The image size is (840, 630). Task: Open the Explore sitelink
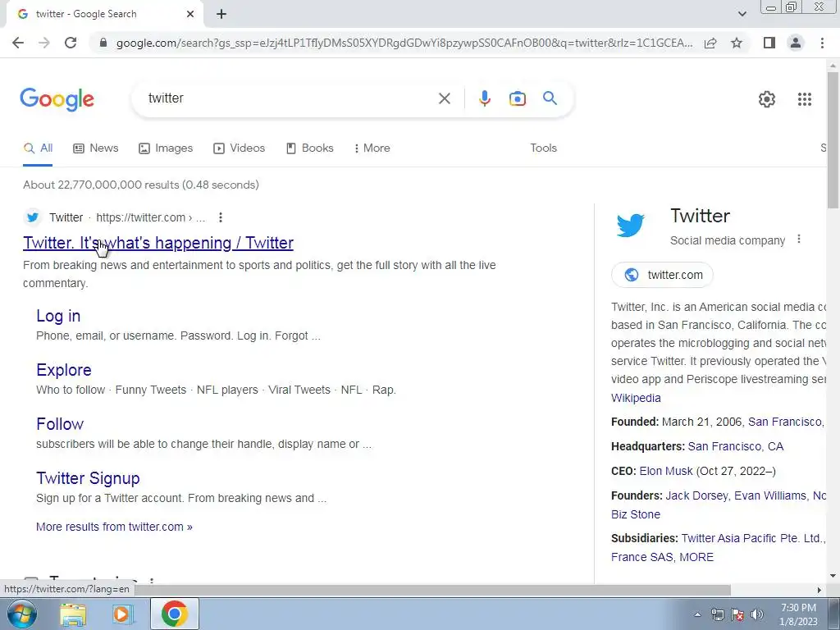[x=64, y=370]
